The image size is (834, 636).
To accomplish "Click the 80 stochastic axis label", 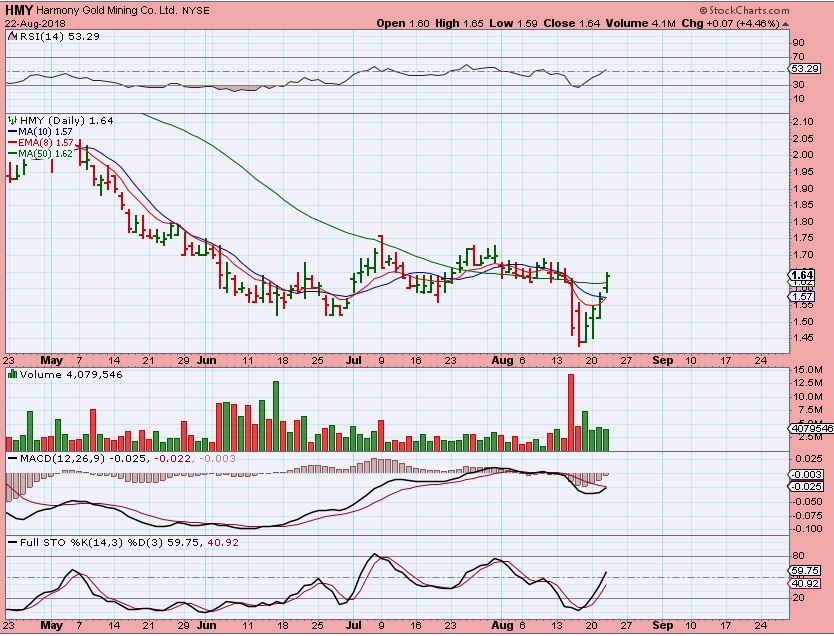I will point(798,556).
